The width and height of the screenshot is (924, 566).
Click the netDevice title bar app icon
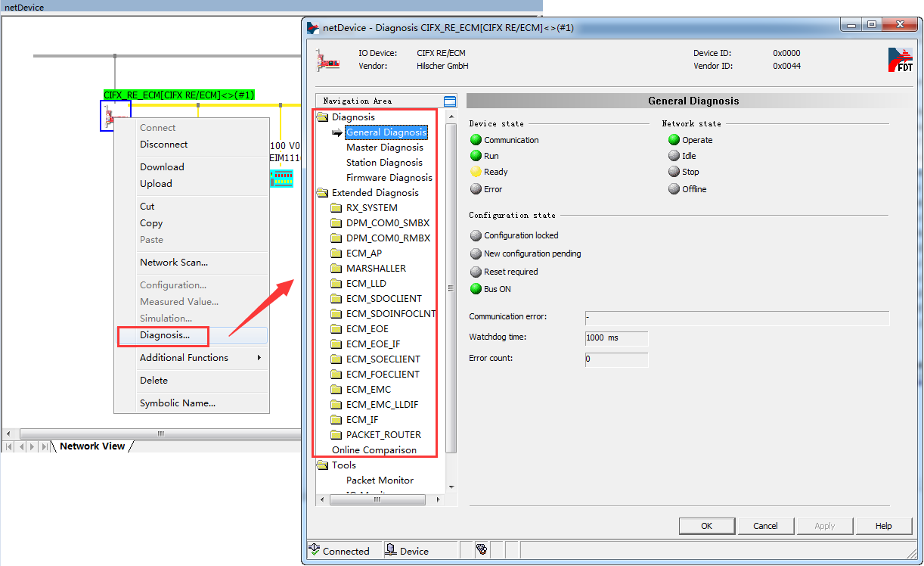point(313,28)
